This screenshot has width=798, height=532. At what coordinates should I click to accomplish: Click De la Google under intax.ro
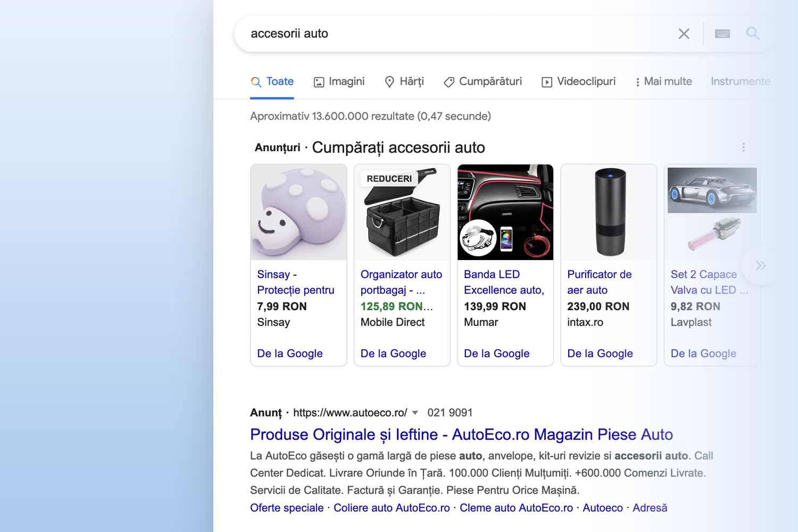click(600, 354)
